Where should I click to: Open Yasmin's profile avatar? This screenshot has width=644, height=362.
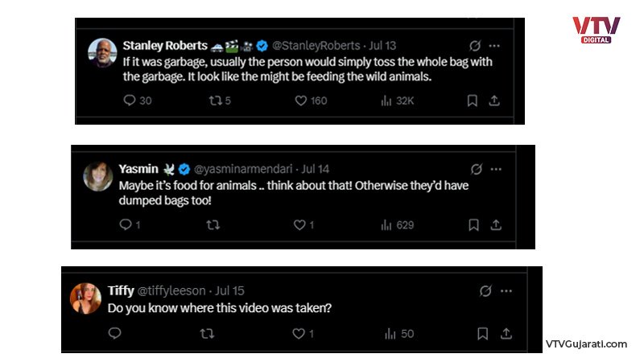97,176
